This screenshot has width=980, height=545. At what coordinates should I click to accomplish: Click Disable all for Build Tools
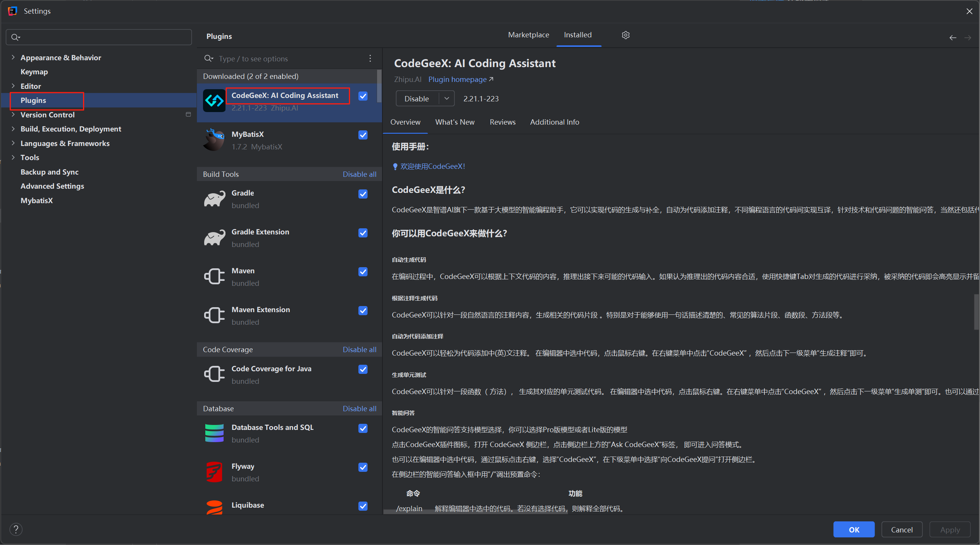pyautogui.click(x=359, y=174)
